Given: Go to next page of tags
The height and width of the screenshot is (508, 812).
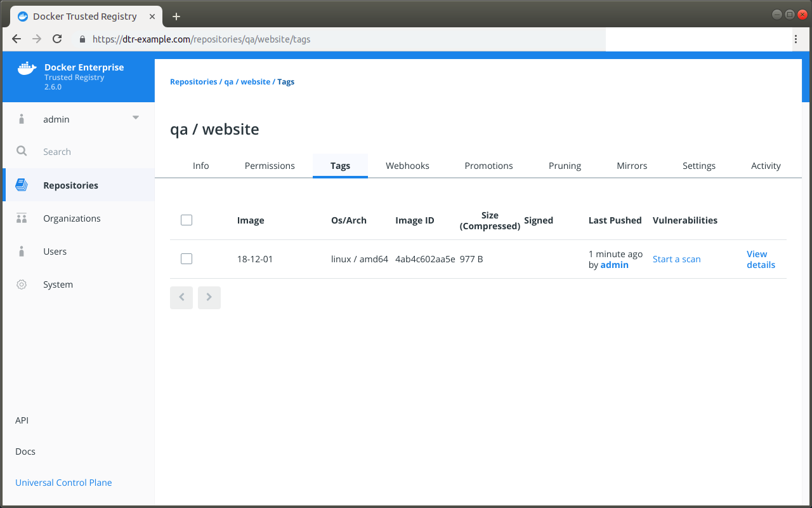Looking at the screenshot, I should point(209,297).
